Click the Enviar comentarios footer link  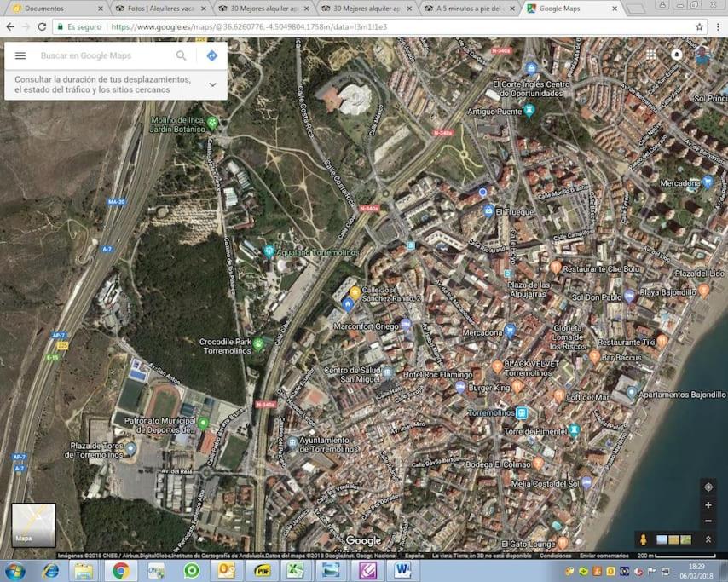point(604,556)
